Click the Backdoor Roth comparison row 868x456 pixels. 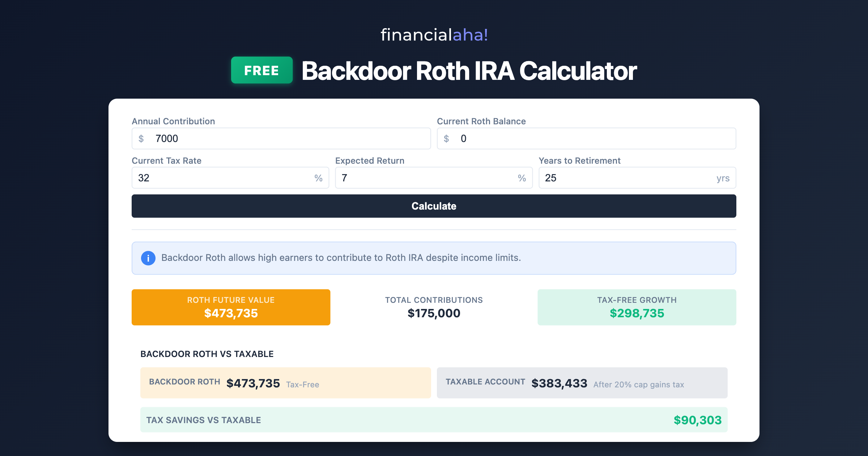pos(286,383)
